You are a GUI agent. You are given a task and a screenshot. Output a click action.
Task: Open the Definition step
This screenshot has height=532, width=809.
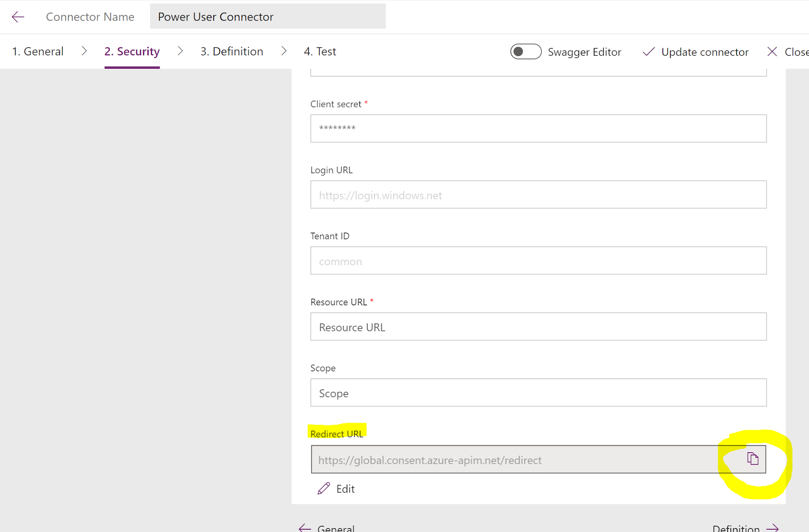[x=231, y=51]
